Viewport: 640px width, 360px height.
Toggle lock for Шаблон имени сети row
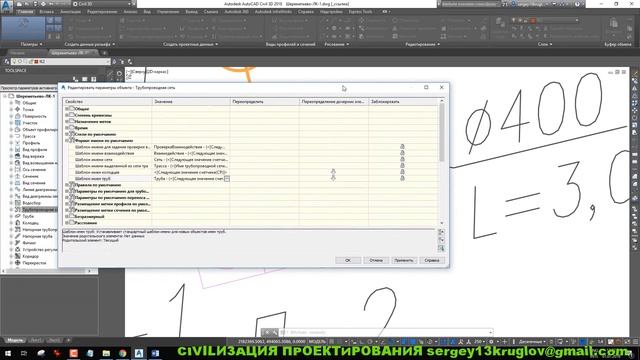point(402,159)
